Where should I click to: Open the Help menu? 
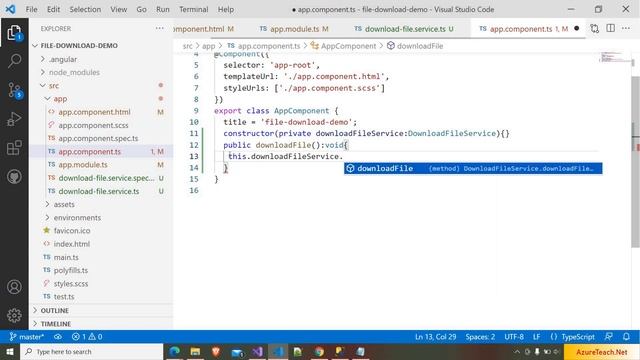225,9
